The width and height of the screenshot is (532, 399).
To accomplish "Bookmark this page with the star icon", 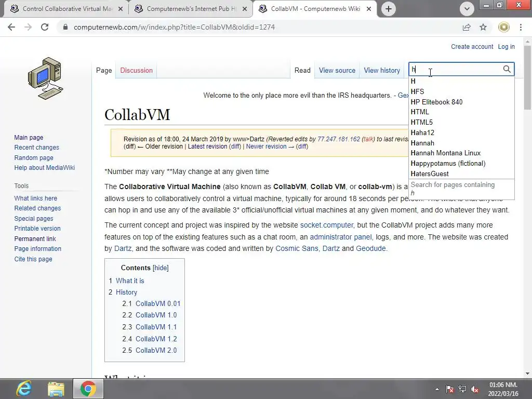I will 483,27.
